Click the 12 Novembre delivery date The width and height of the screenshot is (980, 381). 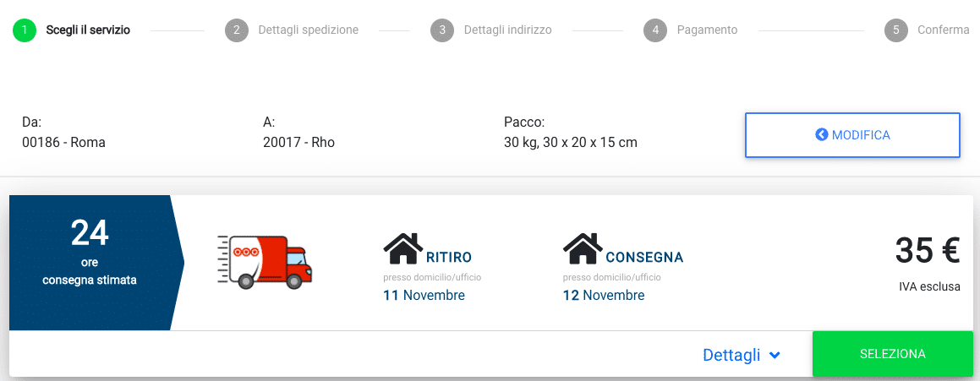tap(604, 296)
